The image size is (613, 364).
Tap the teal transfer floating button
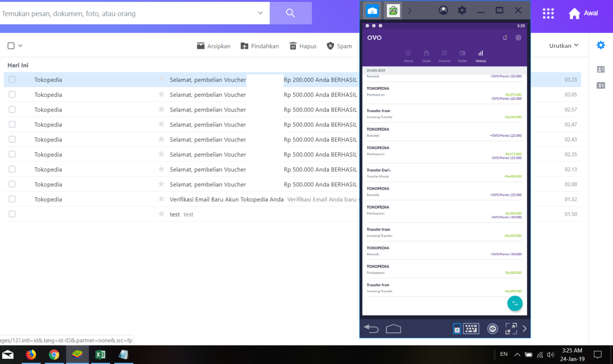click(515, 303)
